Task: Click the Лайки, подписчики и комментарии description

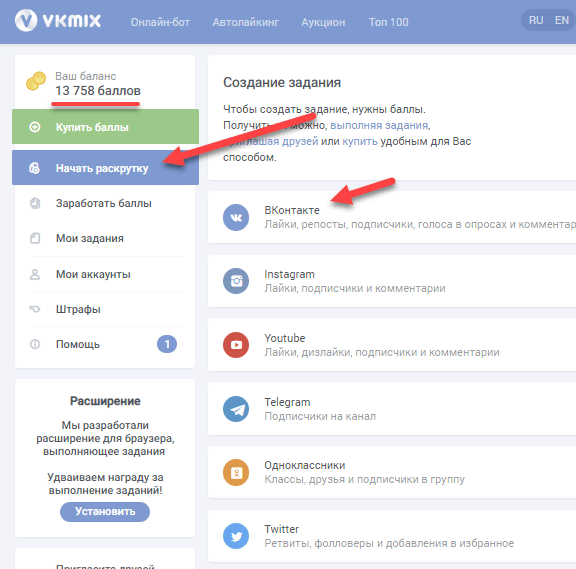Action: pos(355,288)
